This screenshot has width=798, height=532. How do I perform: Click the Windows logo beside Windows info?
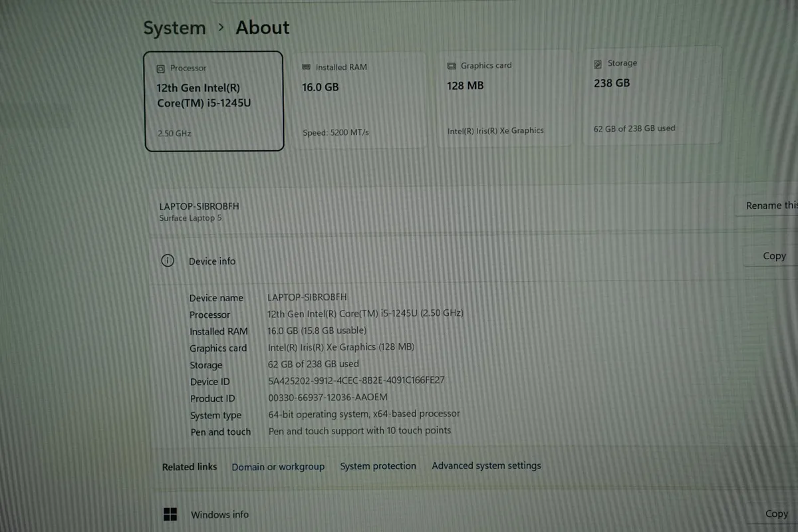click(170, 514)
